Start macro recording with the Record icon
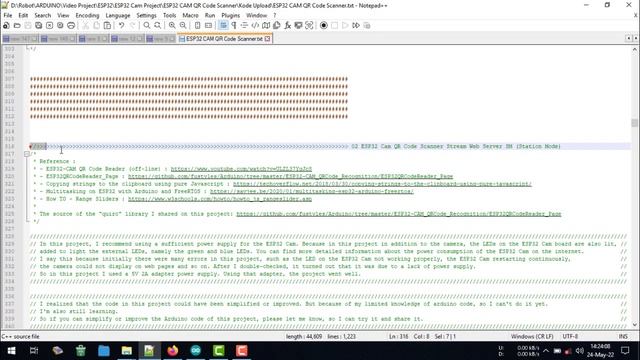Screen dimensions: 640x360 tap(324, 25)
